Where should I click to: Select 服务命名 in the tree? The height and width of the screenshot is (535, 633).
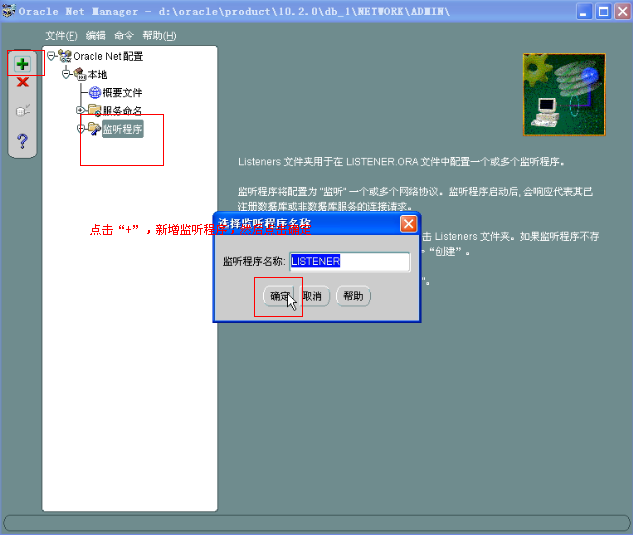click(122, 111)
